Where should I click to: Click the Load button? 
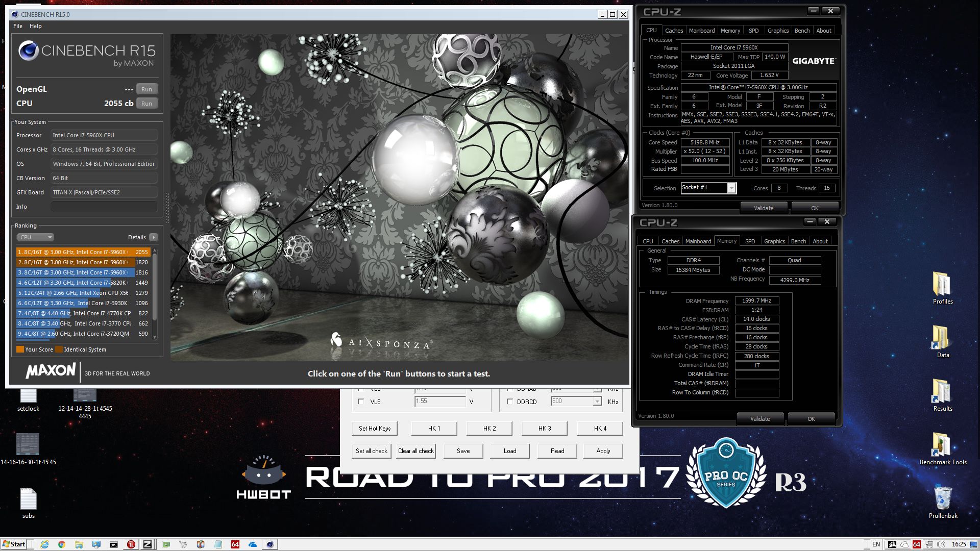click(510, 451)
